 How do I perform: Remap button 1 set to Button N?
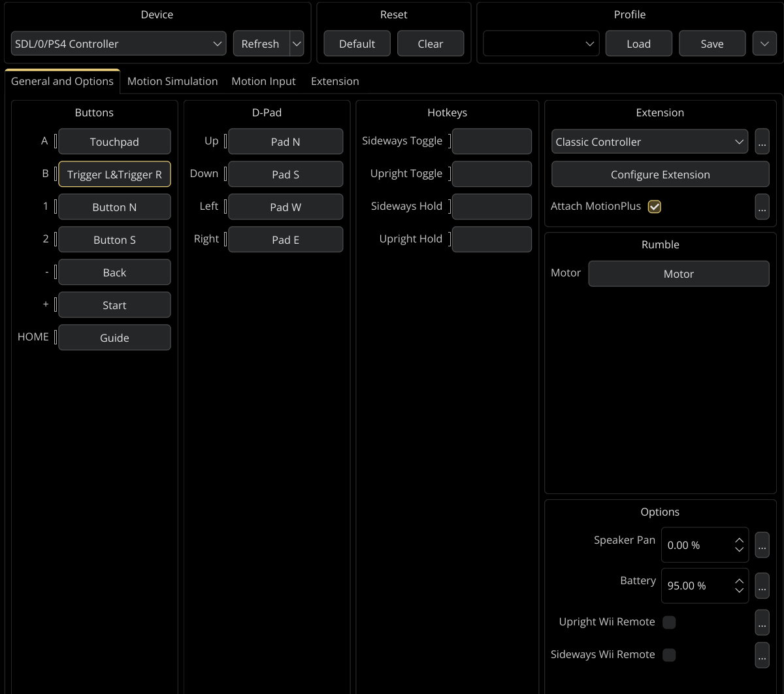pos(114,207)
